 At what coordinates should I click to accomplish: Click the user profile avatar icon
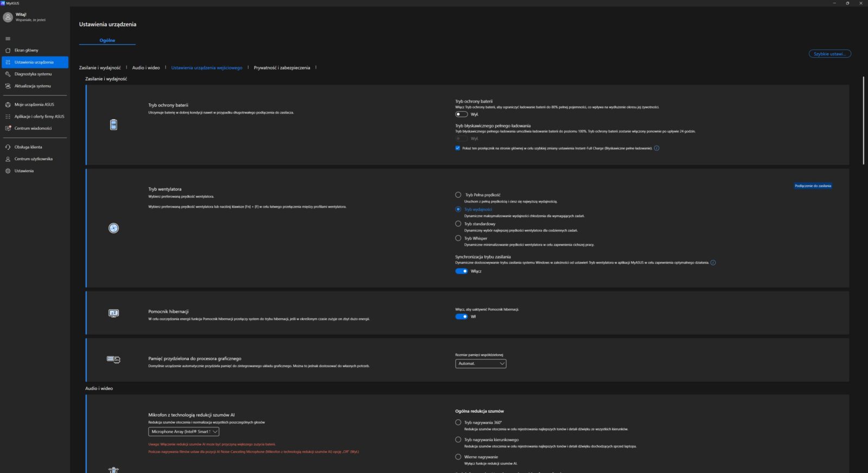[8, 17]
